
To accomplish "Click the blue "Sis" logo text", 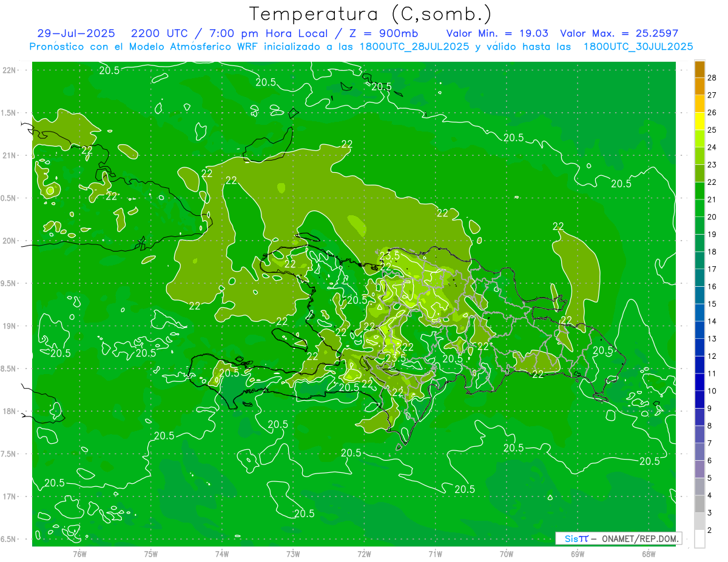I will click(571, 538).
